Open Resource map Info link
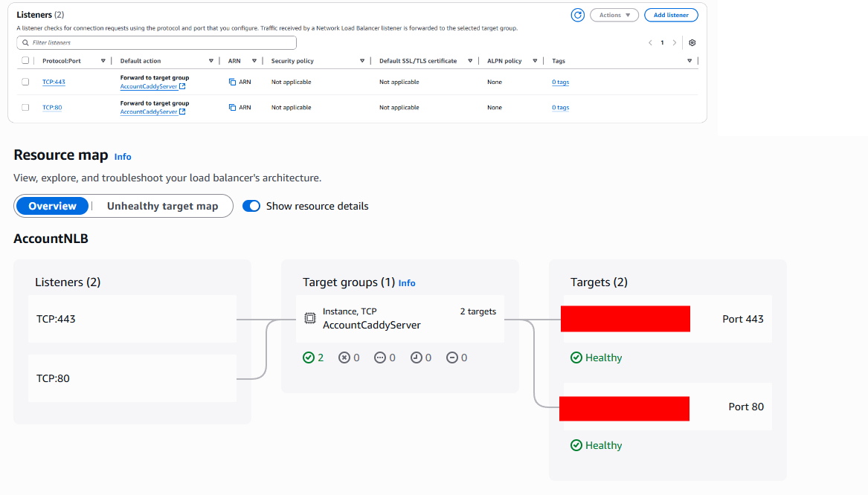This screenshot has height=495, width=868. (x=123, y=157)
